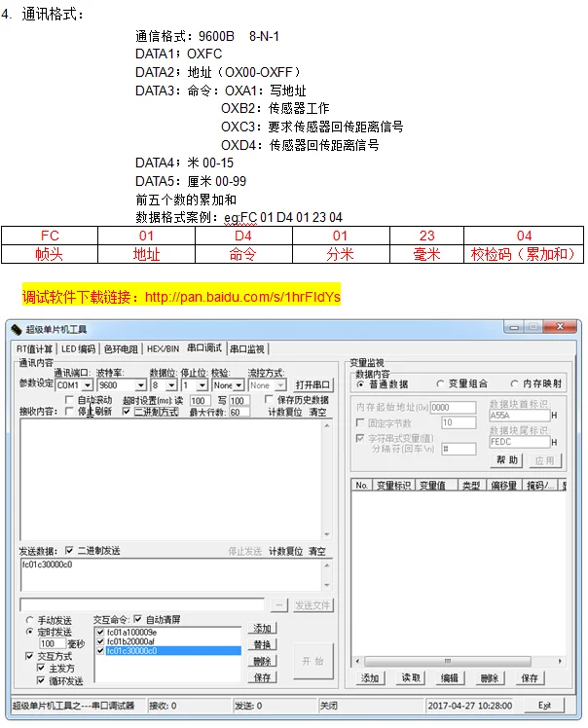The height and width of the screenshot is (728, 588).
Task: Toggle the 交互方式 checkbox
Action: (29, 656)
